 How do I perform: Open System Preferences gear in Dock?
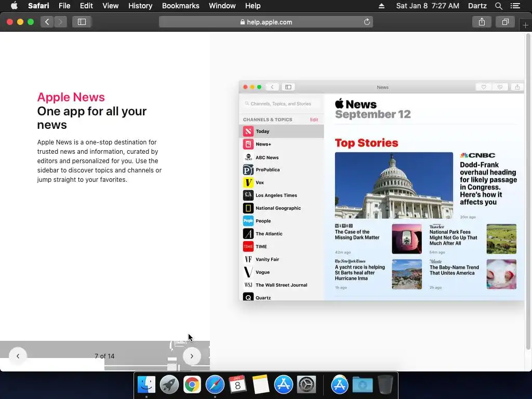pos(307,385)
